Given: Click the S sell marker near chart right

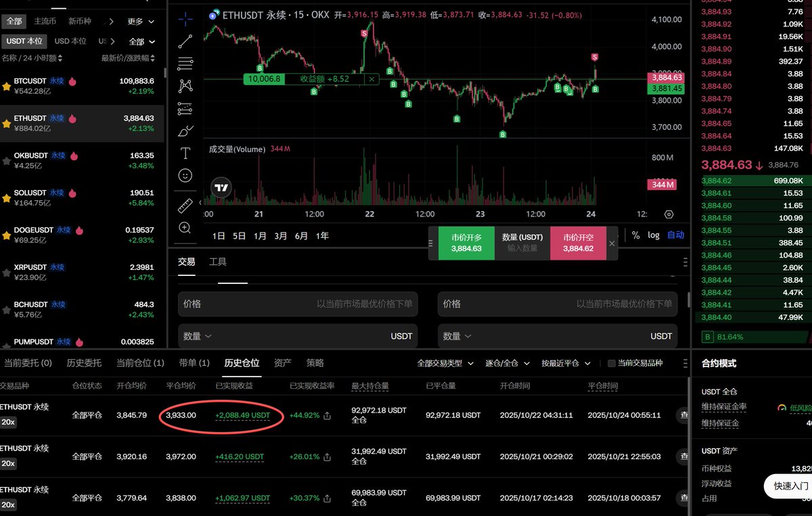Looking at the screenshot, I should [595, 57].
